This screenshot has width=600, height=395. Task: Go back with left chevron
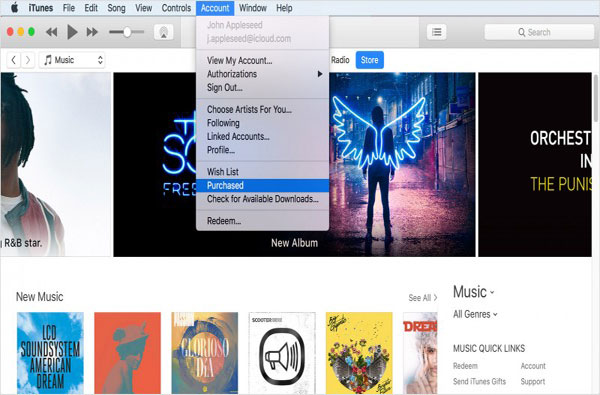coord(14,60)
